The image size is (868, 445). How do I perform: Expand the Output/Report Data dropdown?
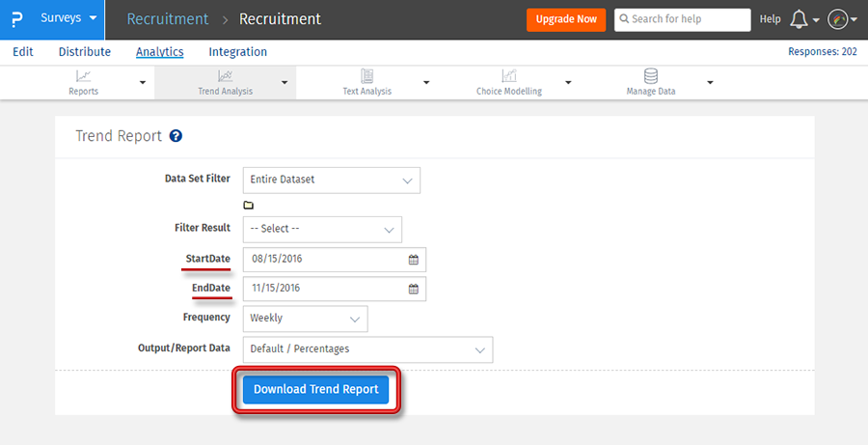pyautogui.click(x=367, y=349)
